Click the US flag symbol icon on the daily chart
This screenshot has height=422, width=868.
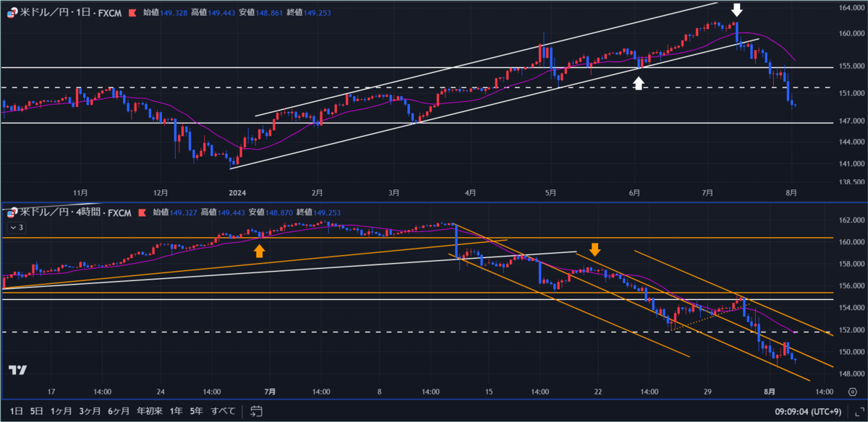10,12
